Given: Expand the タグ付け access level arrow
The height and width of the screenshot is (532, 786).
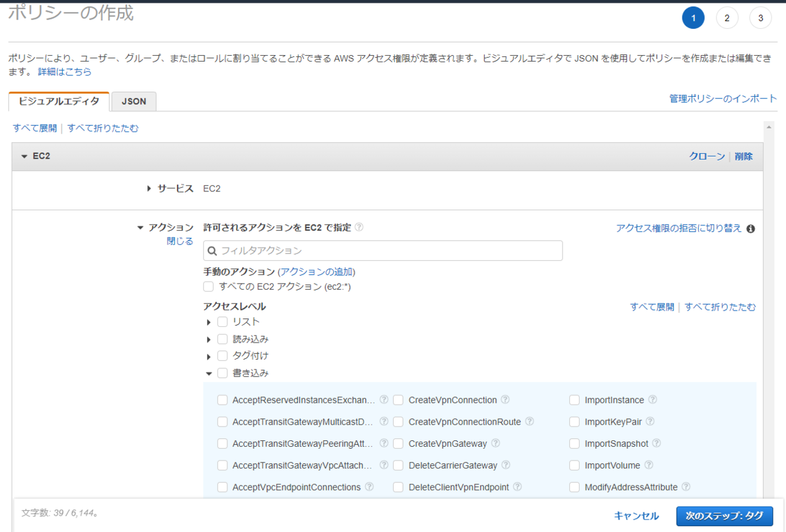Looking at the screenshot, I should point(209,356).
